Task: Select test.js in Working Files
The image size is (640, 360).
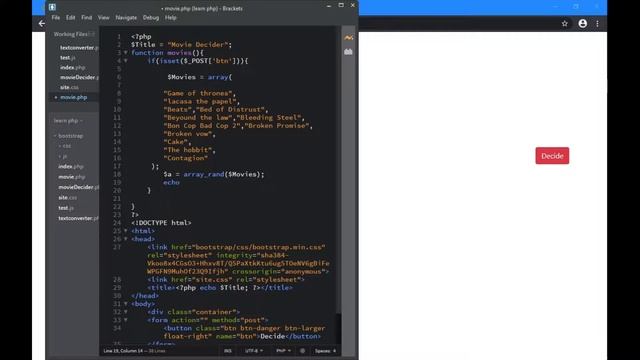Action: [67, 58]
